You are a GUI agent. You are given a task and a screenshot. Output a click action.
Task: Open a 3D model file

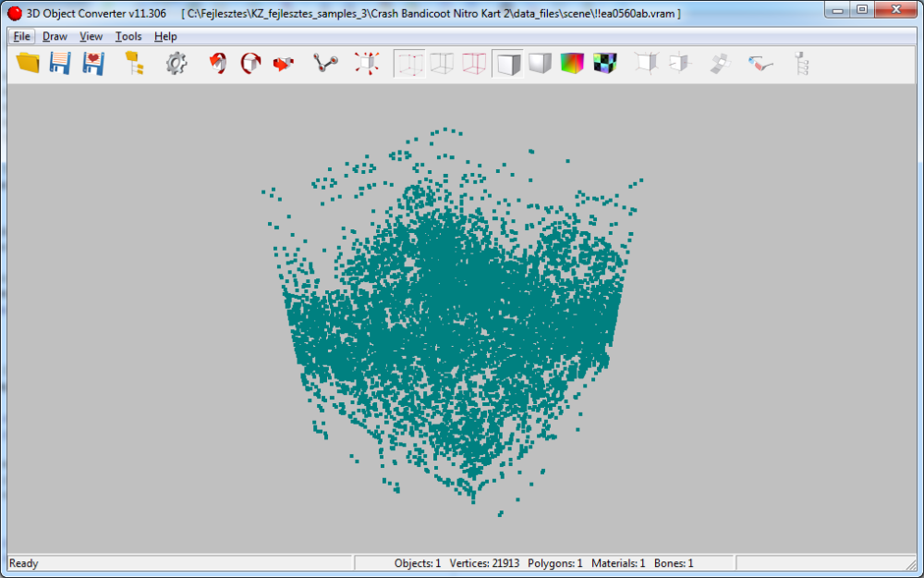(26, 63)
